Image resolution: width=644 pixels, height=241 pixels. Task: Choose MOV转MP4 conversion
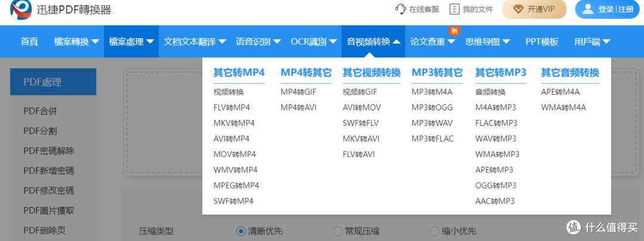click(234, 155)
